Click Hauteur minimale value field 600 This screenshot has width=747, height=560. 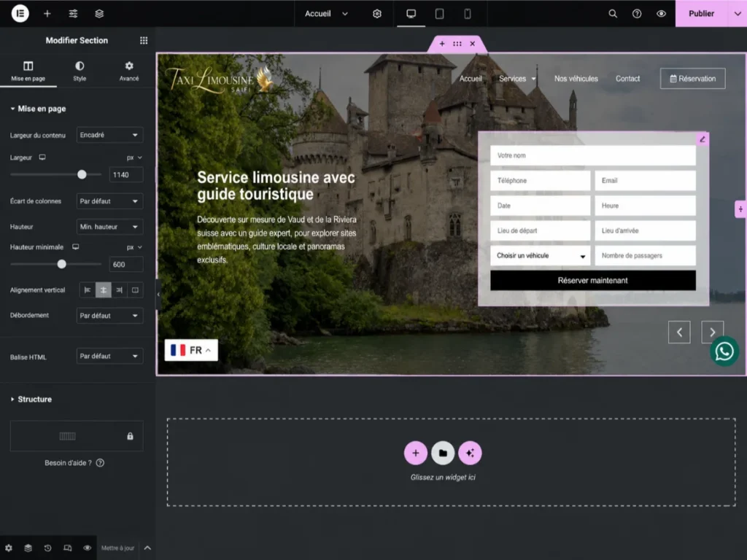coord(125,264)
